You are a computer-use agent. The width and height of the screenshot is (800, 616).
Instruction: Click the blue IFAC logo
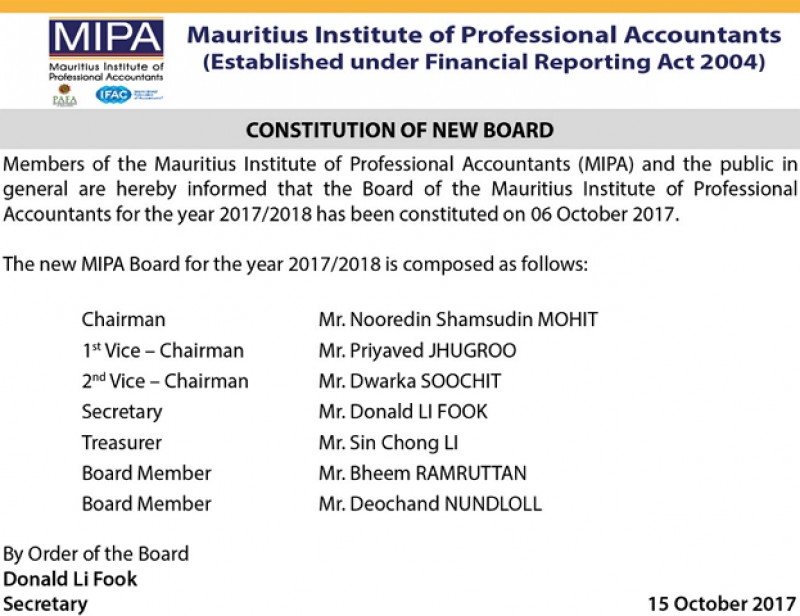point(112,94)
